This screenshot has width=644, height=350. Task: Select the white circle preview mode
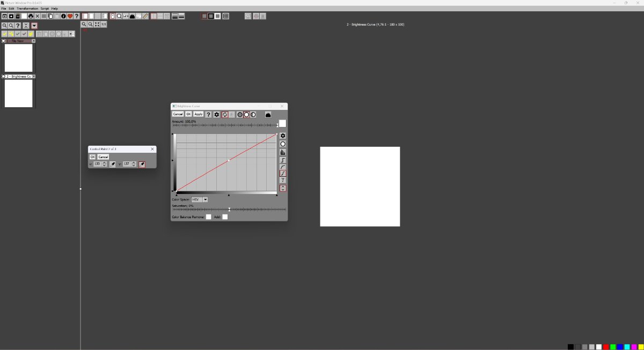(246, 115)
